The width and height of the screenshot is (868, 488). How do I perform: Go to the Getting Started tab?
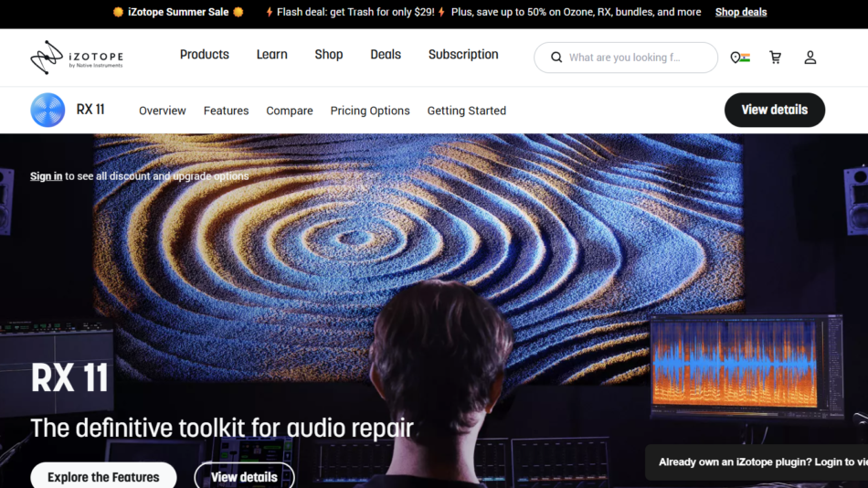point(467,111)
